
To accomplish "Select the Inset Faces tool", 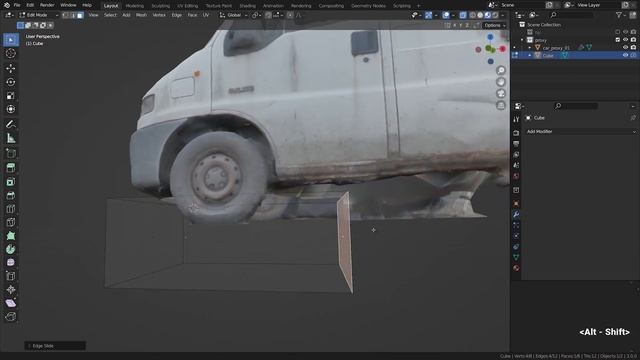I will pyautogui.click(x=11, y=182).
